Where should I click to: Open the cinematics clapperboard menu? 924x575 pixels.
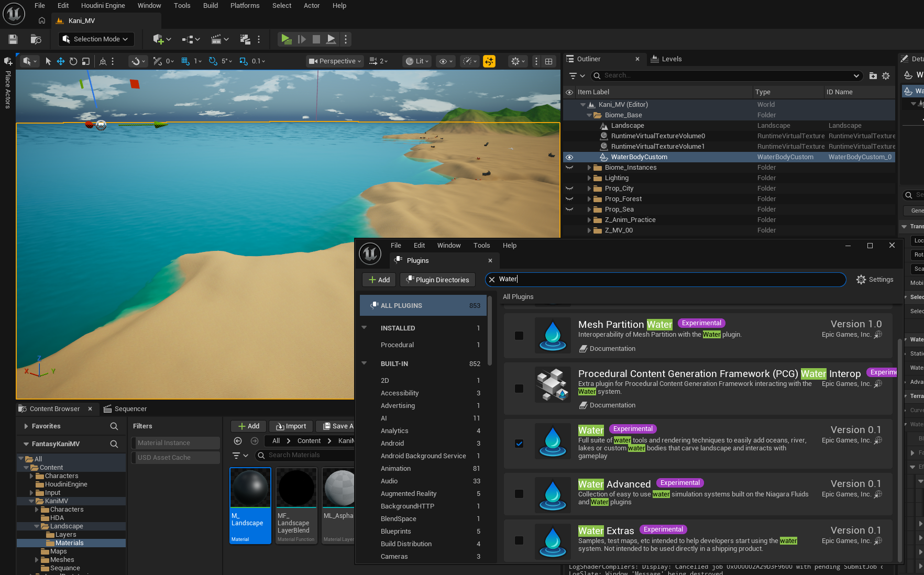point(219,39)
